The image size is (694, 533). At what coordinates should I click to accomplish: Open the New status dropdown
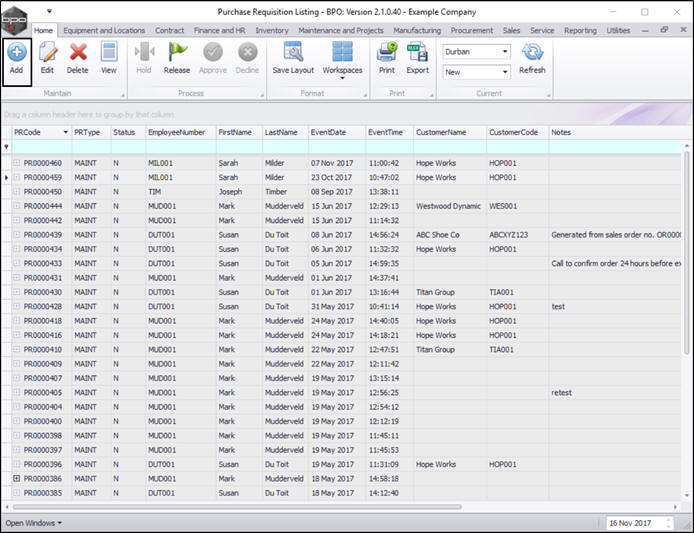[x=504, y=72]
